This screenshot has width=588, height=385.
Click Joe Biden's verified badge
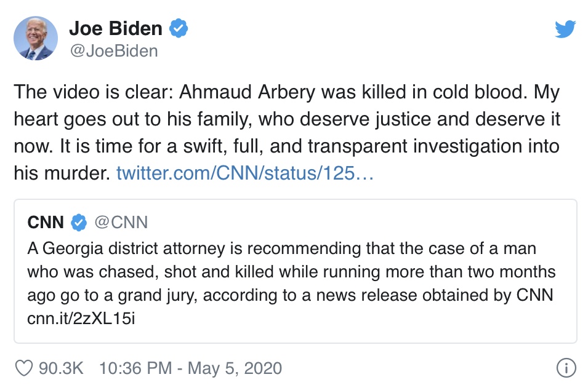(x=179, y=28)
